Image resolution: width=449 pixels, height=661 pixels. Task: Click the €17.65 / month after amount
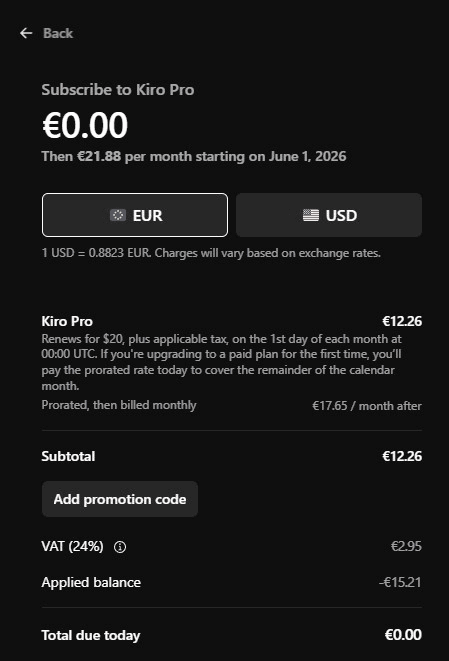(367, 406)
